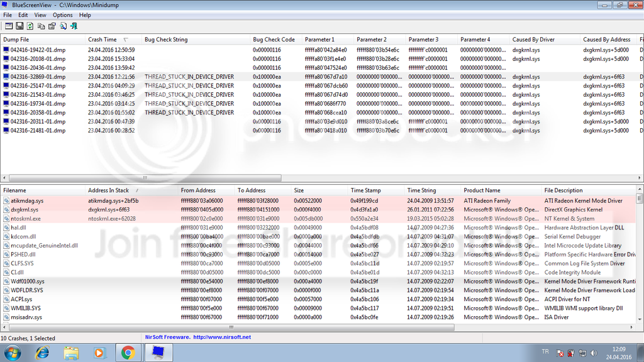Select the kdcom.dll driver row
This screenshot has height=362, width=644.
[318, 236]
